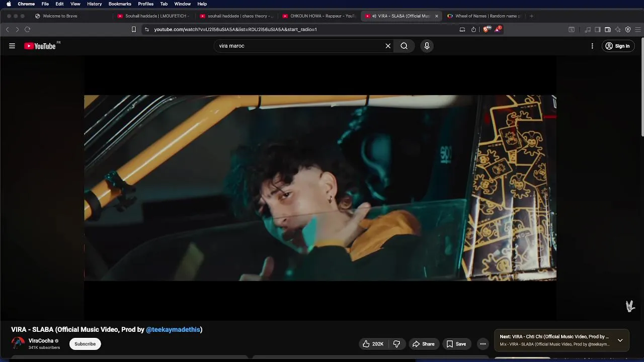Reload the page with the refresh icon
Screen dimensions: 644x362
(27, 30)
